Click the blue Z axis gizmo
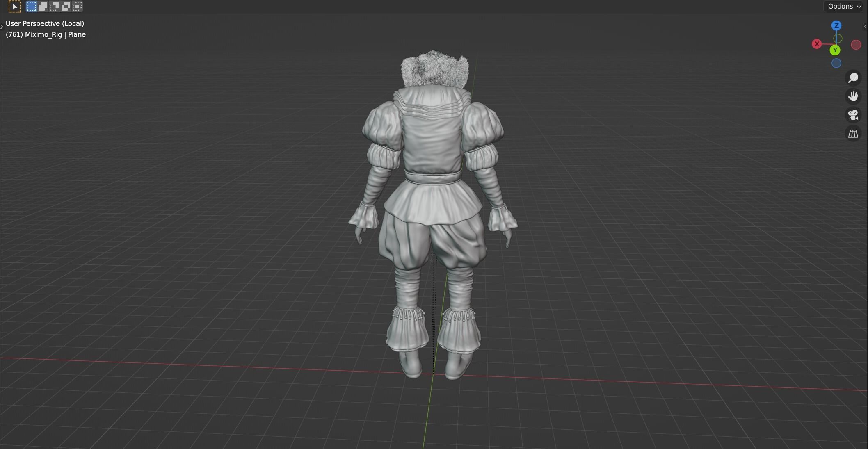This screenshot has height=449, width=868. click(x=836, y=25)
